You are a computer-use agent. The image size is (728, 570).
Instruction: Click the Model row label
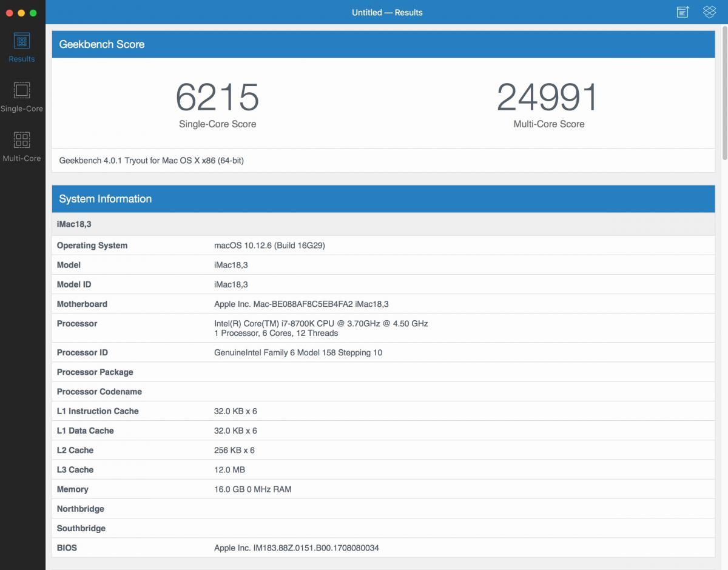69,265
